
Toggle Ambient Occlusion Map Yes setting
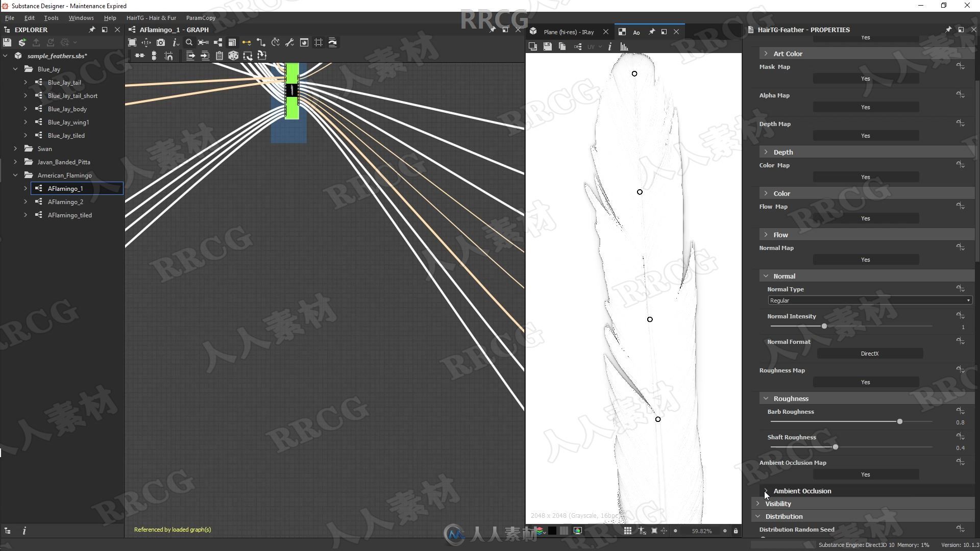[x=865, y=474]
